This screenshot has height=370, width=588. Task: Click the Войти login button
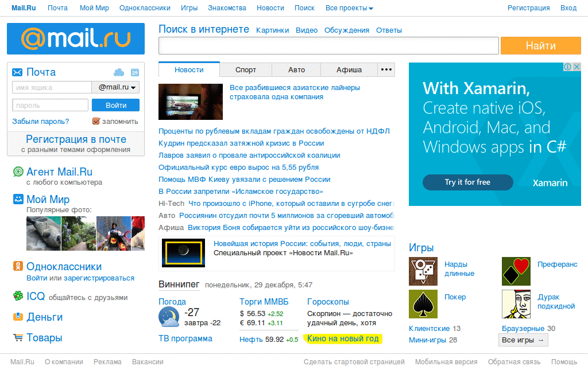coord(115,105)
